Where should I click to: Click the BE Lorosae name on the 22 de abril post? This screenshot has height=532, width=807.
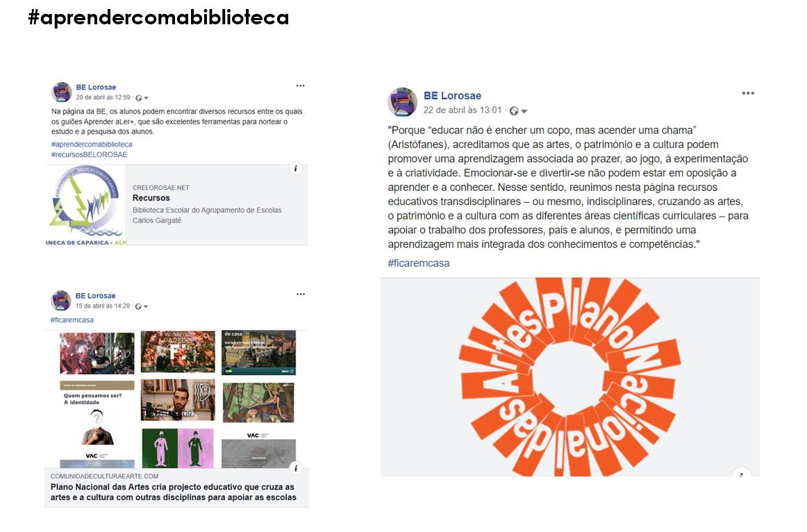pyautogui.click(x=452, y=96)
